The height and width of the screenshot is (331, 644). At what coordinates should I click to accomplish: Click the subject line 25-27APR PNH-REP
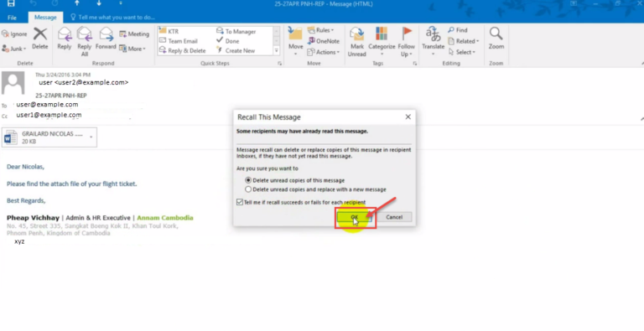coord(61,96)
